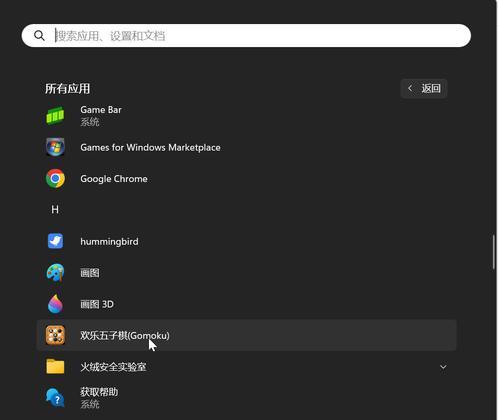Expand the 火绒安全实验室 folder chevron
Viewport: 500px width, 420px height.
pyautogui.click(x=443, y=367)
